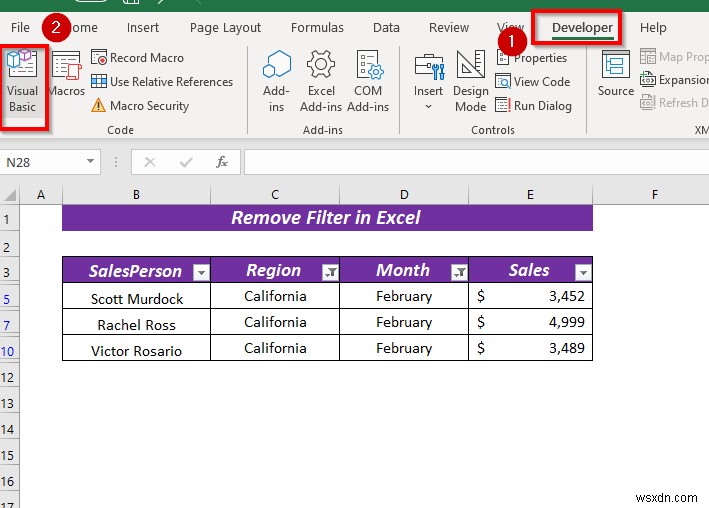Open the Region filter dropdown
This screenshot has width=709, height=508.
click(x=331, y=272)
